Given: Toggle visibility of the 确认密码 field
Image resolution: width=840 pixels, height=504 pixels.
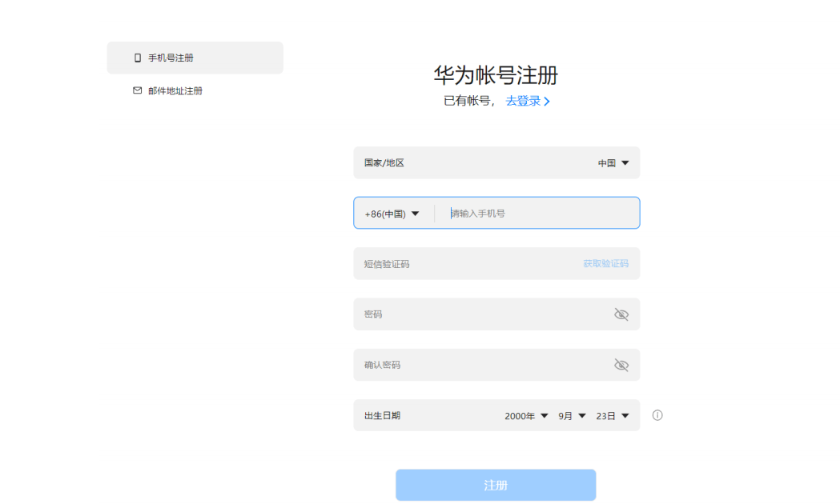Looking at the screenshot, I should tap(621, 365).
